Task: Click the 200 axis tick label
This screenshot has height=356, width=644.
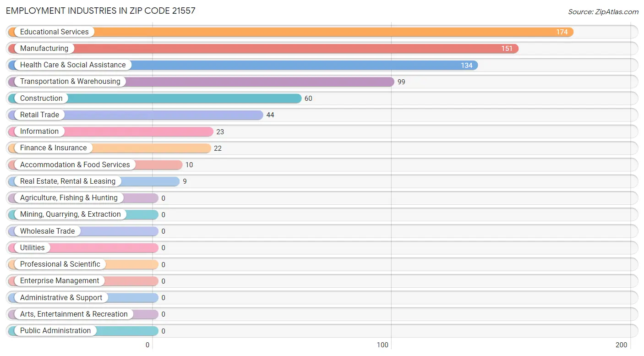Action: [622, 345]
